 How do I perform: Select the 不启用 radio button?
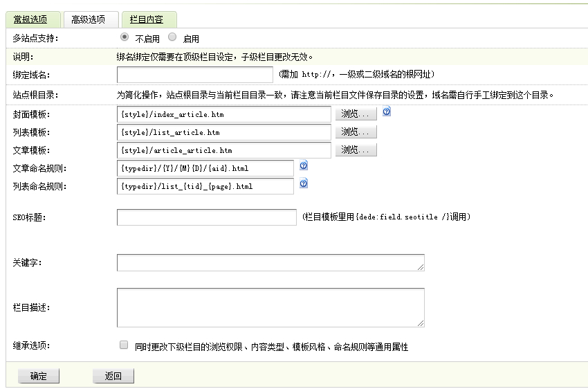tap(125, 37)
